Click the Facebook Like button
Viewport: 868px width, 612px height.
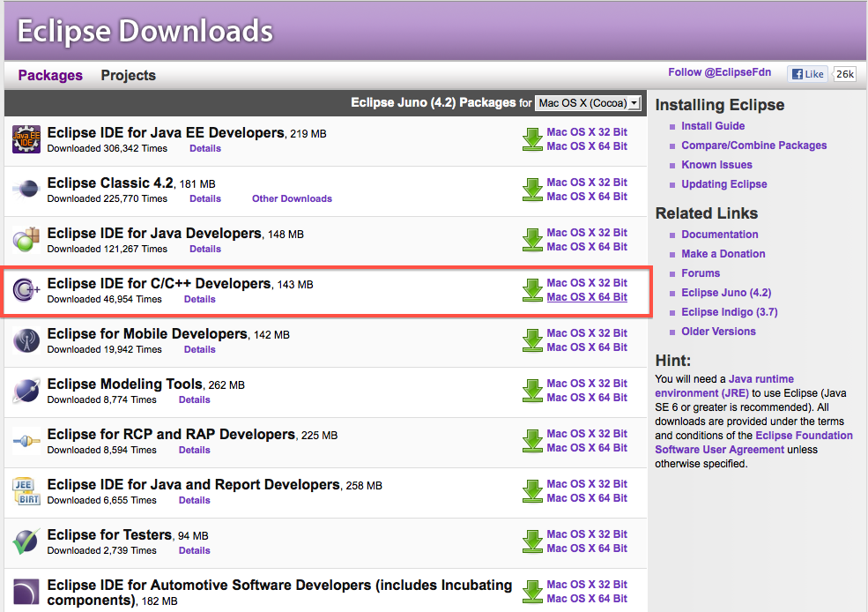(x=807, y=74)
